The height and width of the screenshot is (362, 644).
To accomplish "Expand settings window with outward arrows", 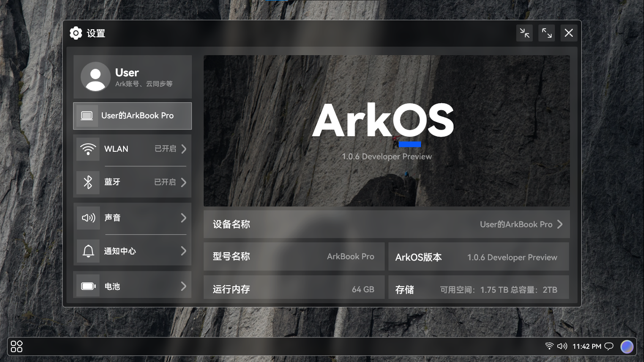I will pyautogui.click(x=546, y=33).
